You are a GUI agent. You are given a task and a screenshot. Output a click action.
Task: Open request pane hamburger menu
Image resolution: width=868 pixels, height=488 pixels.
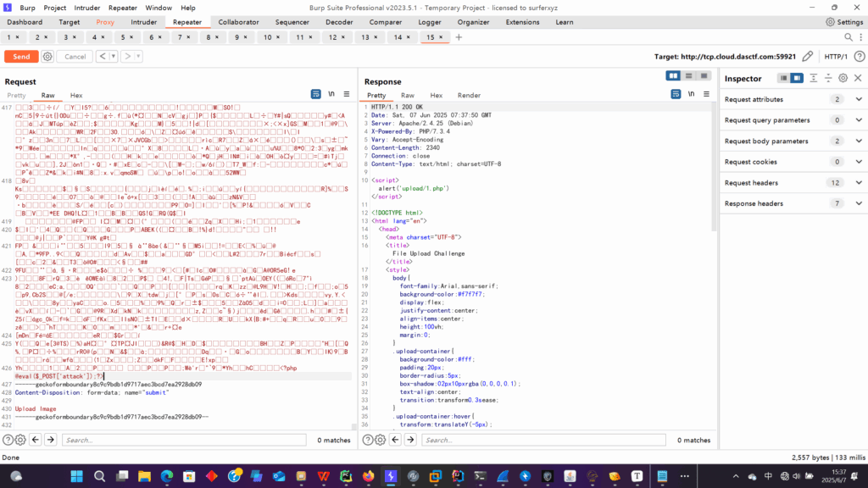[x=347, y=94]
